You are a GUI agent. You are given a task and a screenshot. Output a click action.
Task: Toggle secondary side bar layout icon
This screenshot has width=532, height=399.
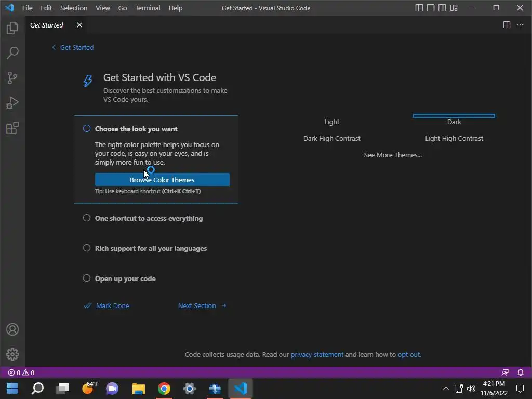(442, 8)
